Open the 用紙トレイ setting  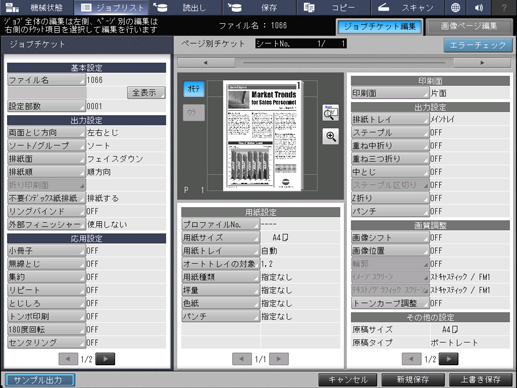pos(220,251)
